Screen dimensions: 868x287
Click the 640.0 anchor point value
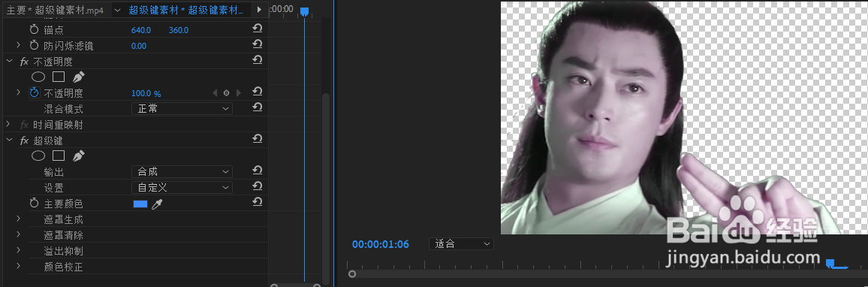pos(141,30)
